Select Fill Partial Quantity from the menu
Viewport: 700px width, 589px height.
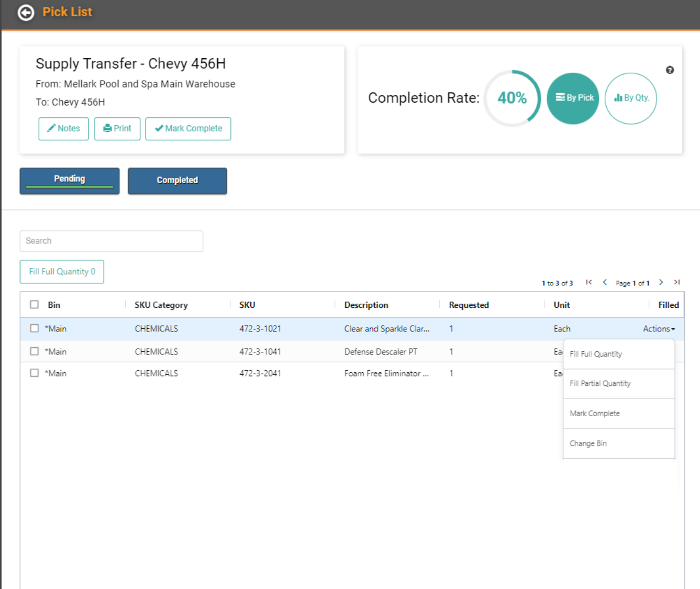tap(600, 383)
